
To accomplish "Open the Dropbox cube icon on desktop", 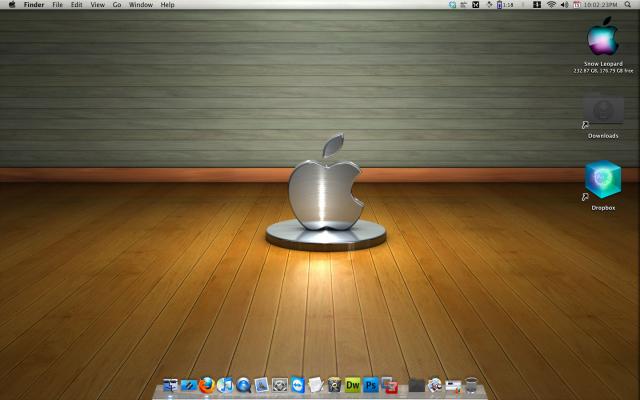I will (x=603, y=179).
